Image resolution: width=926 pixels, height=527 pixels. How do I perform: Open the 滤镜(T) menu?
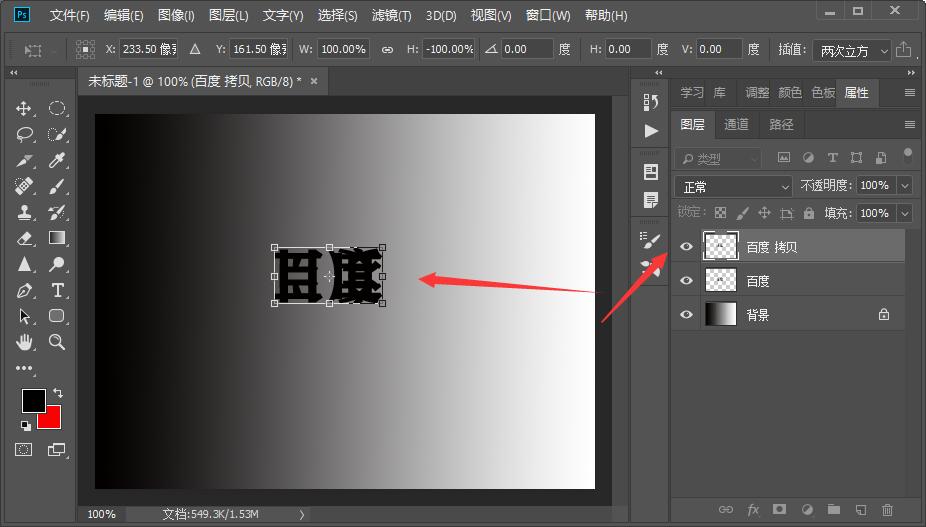391,15
